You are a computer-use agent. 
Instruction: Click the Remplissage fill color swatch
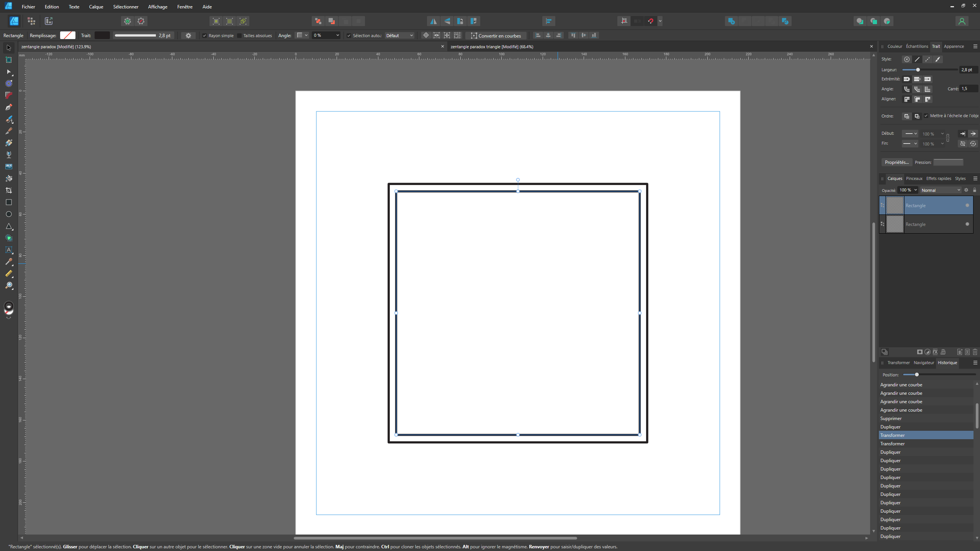point(68,36)
